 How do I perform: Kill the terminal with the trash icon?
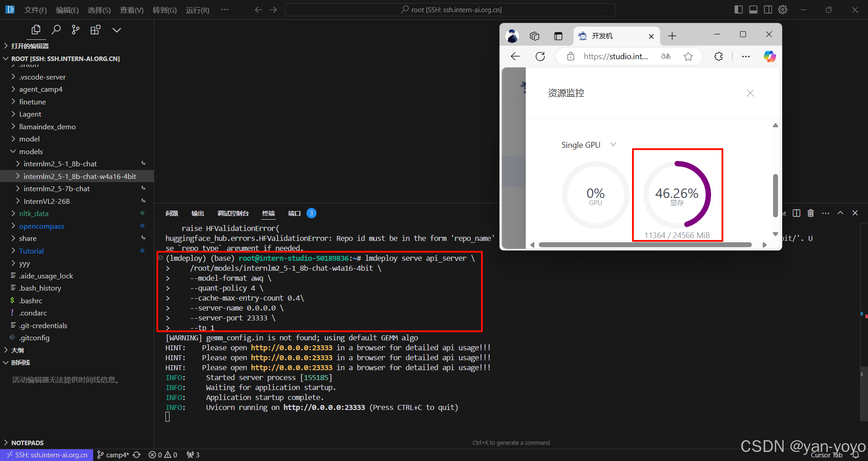click(x=810, y=213)
